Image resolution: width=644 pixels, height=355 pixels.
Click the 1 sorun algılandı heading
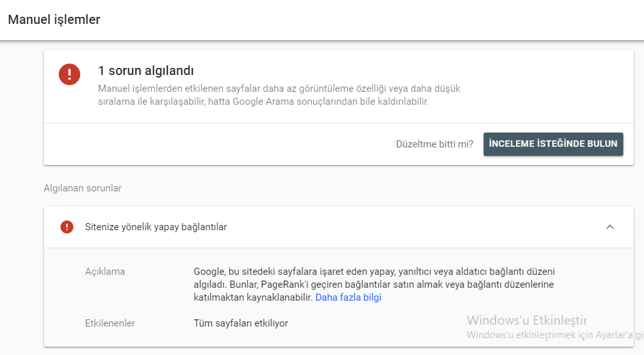pos(145,70)
